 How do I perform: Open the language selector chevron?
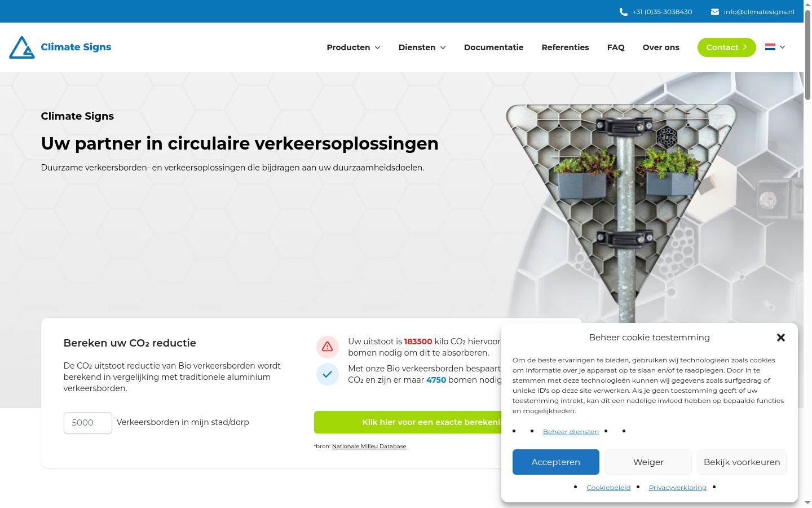point(782,47)
